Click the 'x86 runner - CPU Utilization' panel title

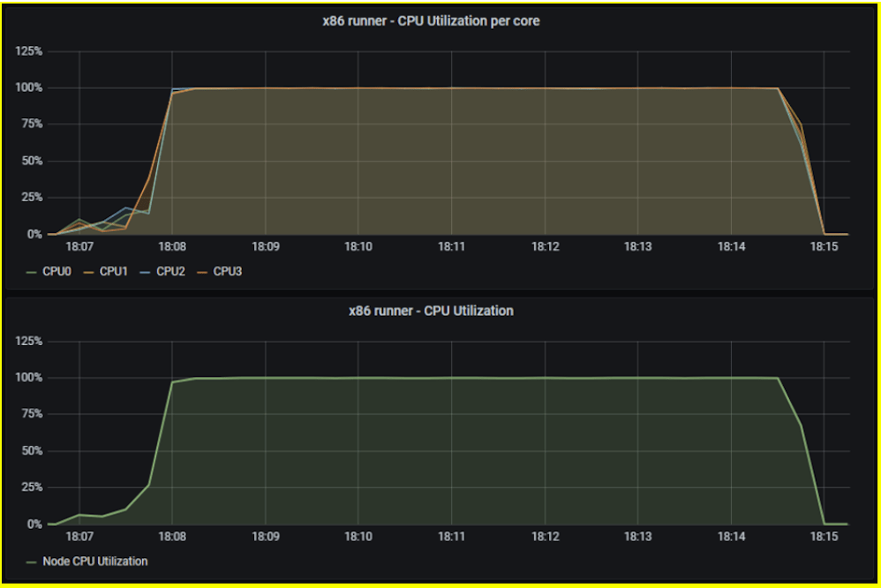tap(432, 311)
